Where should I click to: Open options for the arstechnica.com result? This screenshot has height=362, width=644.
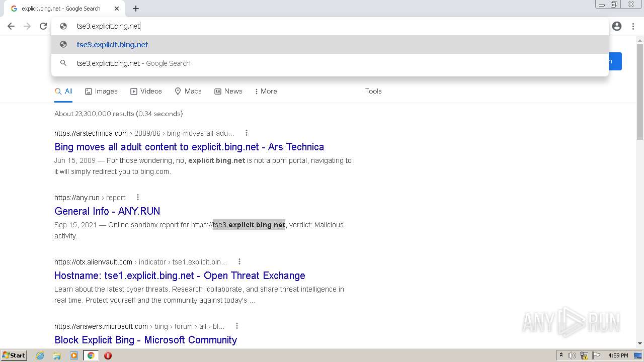point(247,133)
